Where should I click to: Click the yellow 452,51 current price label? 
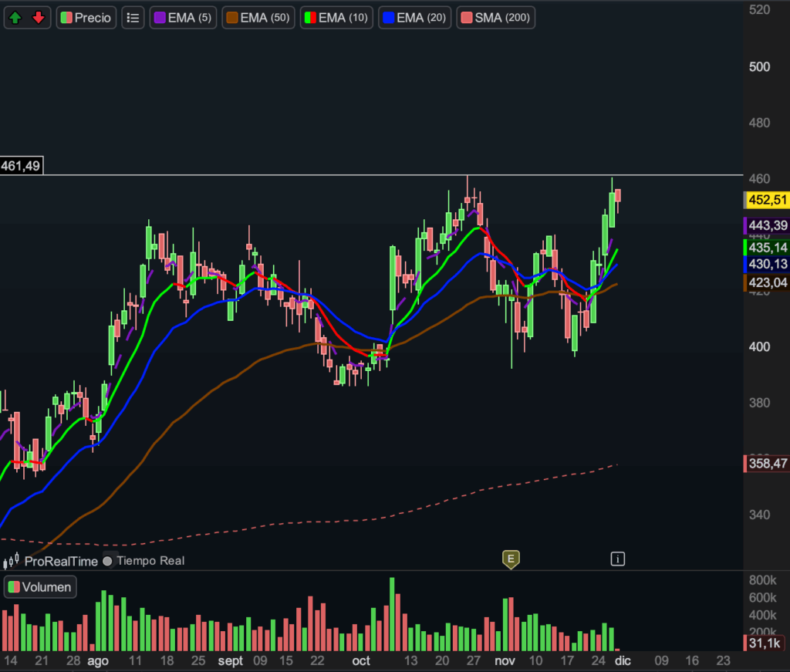coord(768,200)
